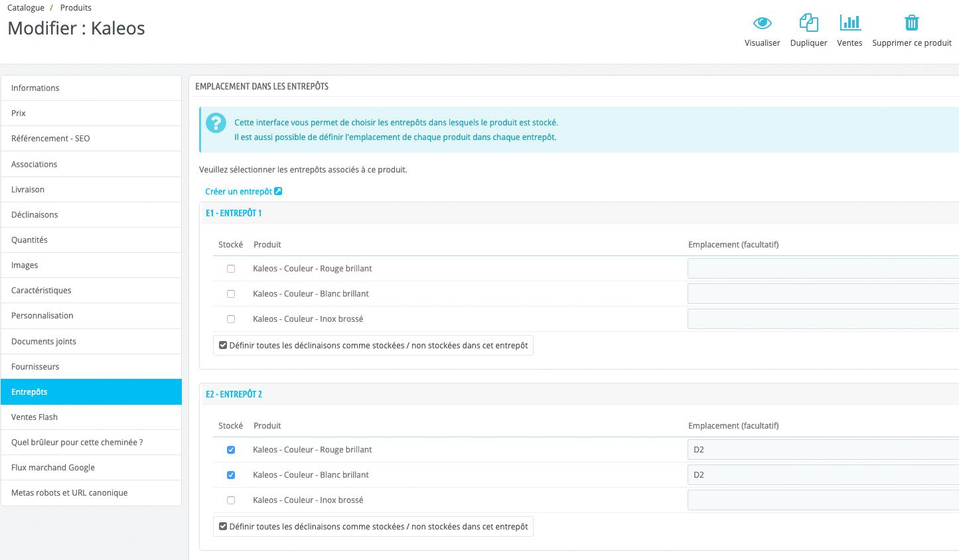Click the Visualiser eye icon
This screenshot has height=560, width=959.
[762, 23]
